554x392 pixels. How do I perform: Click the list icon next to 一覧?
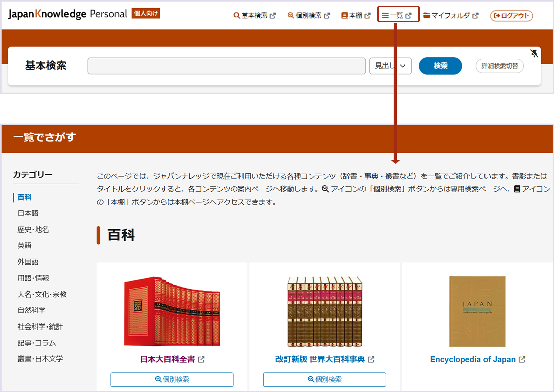[x=385, y=16]
